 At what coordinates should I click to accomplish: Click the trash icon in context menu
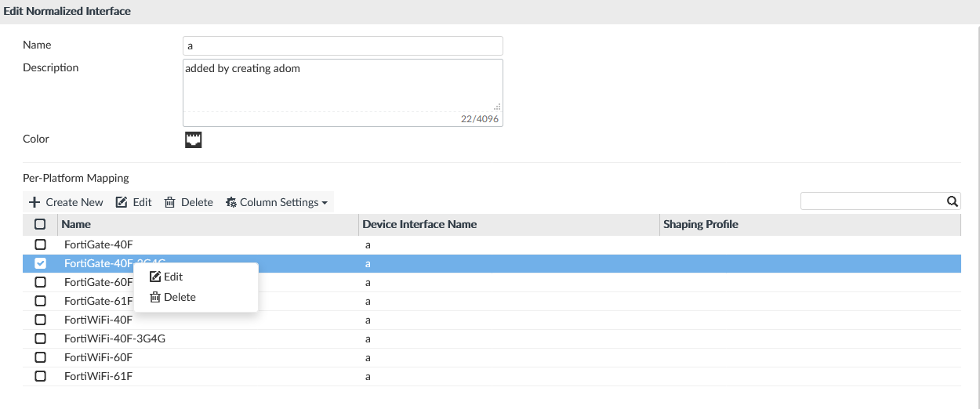click(155, 297)
